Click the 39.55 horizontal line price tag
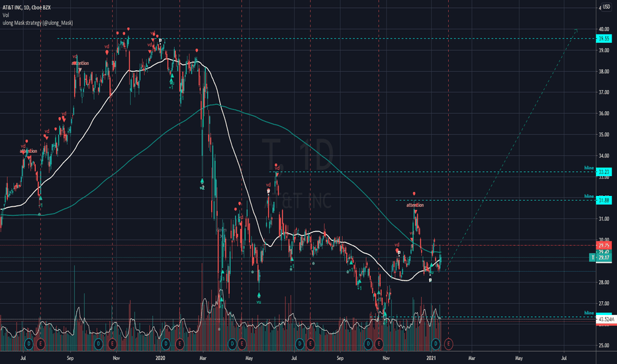 point(604,38)
